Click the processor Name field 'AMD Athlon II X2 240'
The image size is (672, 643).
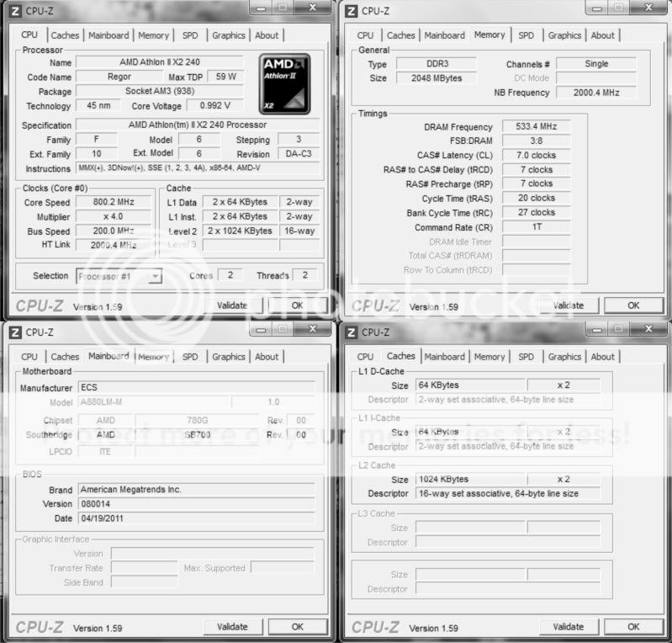click(160, 62)
